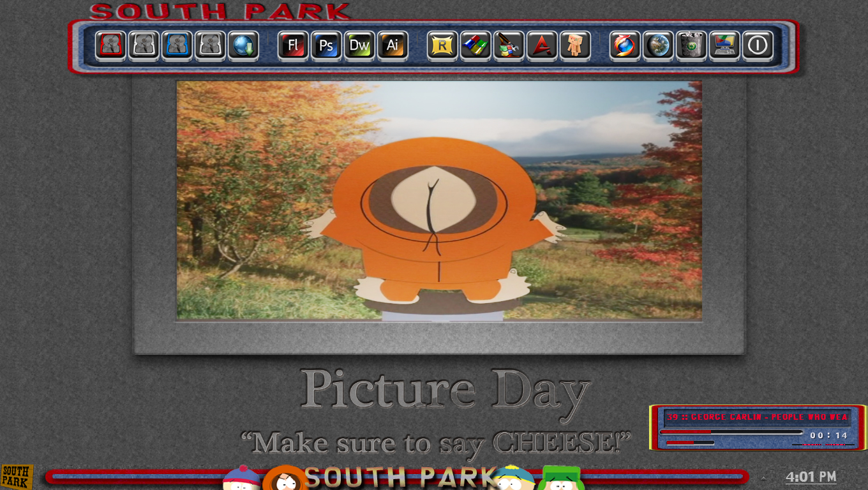Open the gray drive between red and blue drives
Image resolution: width=868 pixels, height=490 pixels.
tap(144, 46)
